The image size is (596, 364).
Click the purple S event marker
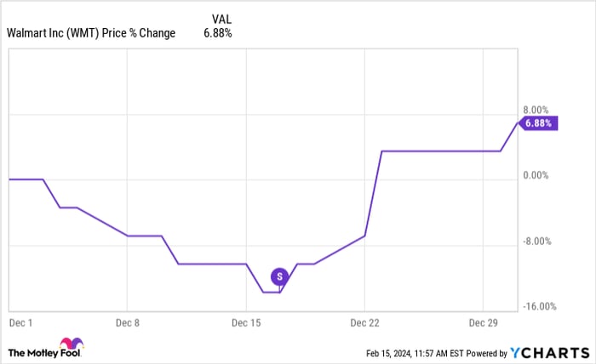279,276
